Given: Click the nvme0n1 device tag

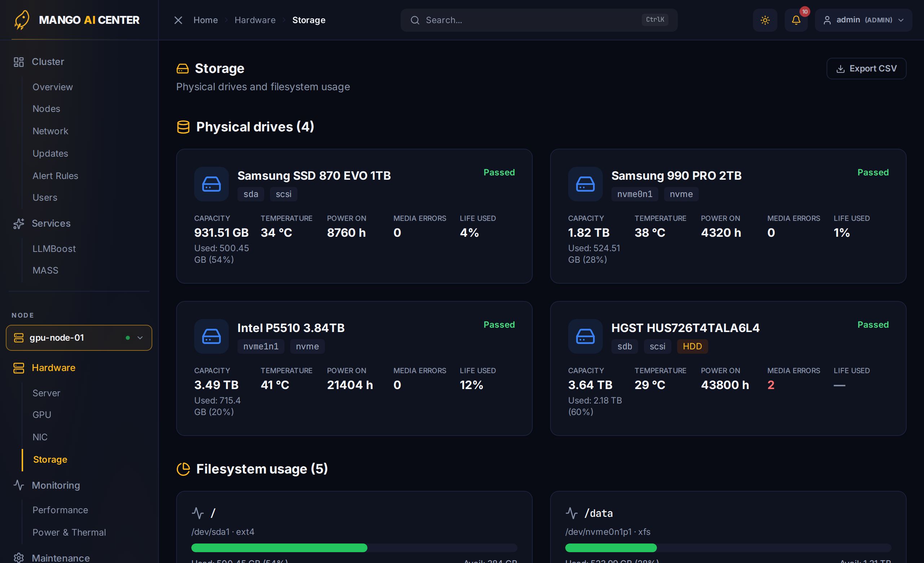Looking at the screenshot, I should (x=635, y=194).
